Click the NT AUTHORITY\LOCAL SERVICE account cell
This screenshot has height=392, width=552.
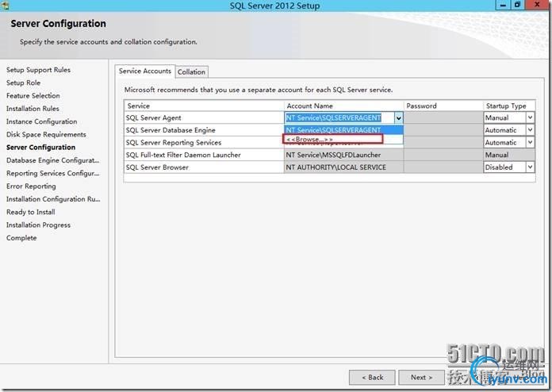(343, 167)
